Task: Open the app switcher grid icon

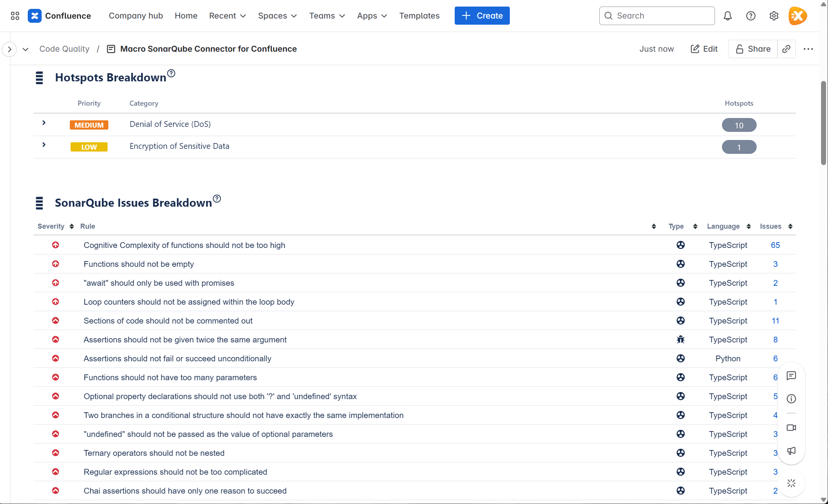Action: pyautogui.click(x=15, y=16)
